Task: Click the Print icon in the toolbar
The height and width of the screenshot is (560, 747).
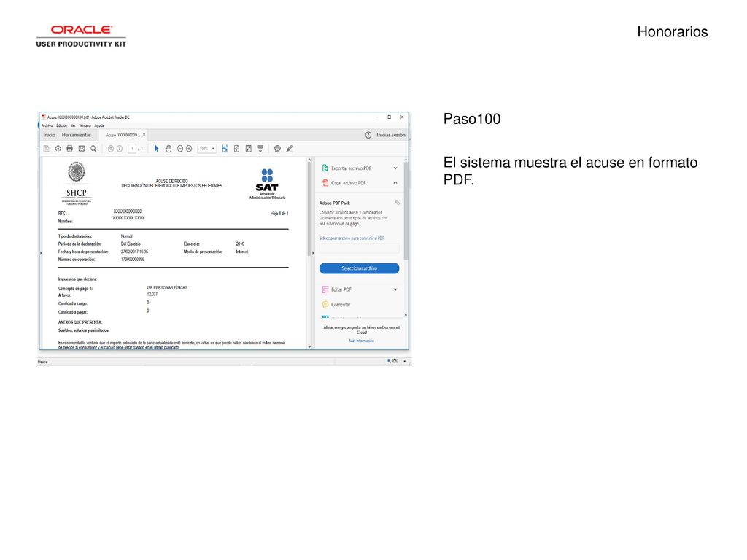Action: pos(69,149)
